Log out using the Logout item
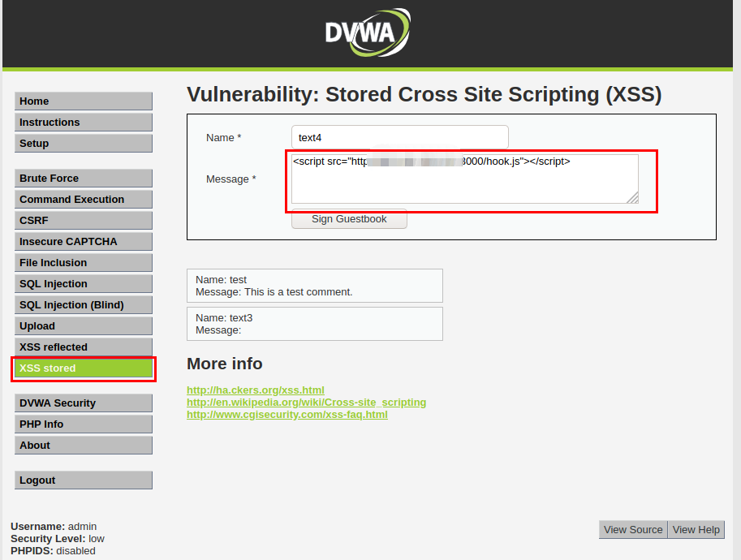Screen dimensions: 741x560 pos(83,480)
